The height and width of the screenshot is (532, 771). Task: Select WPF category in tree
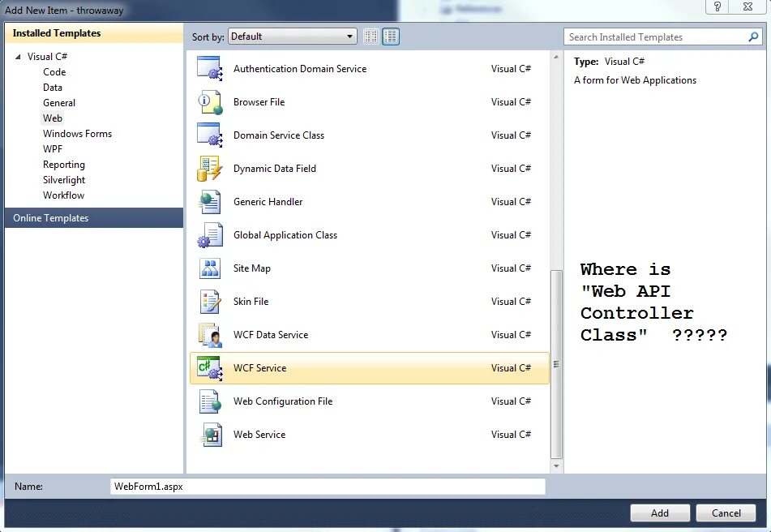tap(53, 149)
